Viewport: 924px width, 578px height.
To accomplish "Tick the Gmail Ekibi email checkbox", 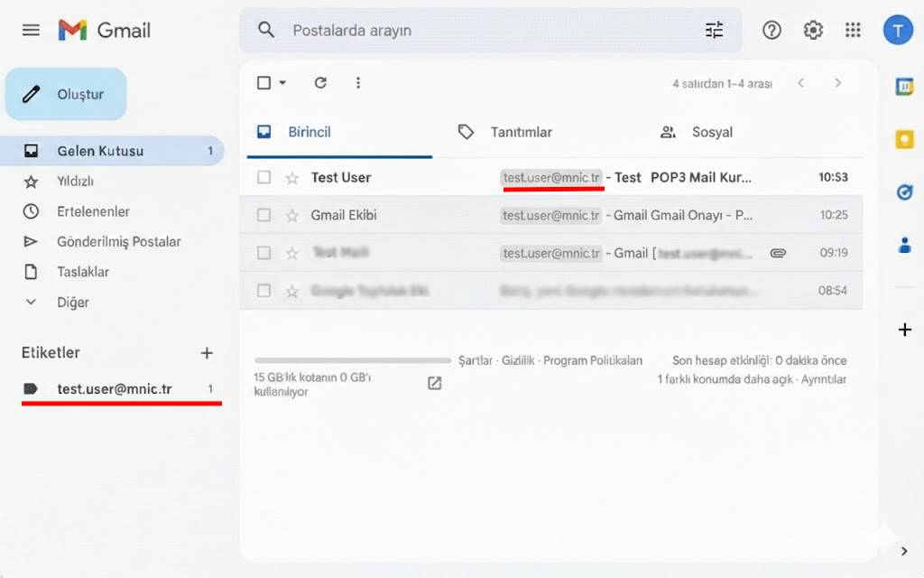I will click(263, 216).
